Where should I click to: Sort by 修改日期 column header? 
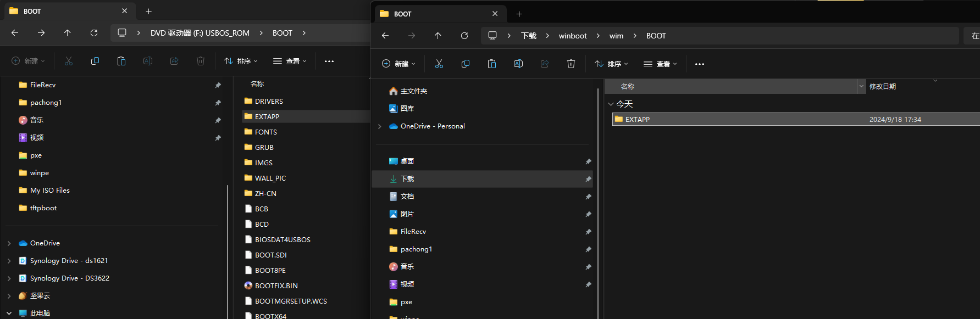click(883, 86)
